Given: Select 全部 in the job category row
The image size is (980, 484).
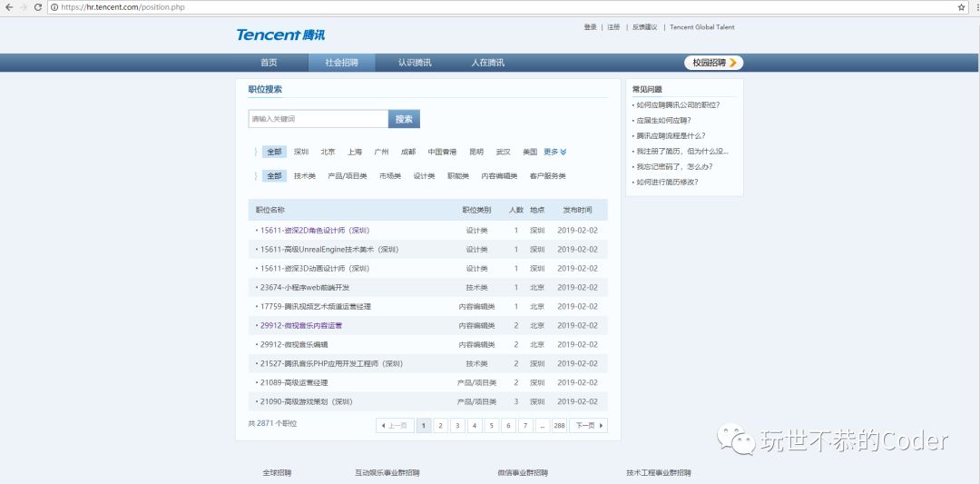Looking at the screenshot, I should click(274, 176).
